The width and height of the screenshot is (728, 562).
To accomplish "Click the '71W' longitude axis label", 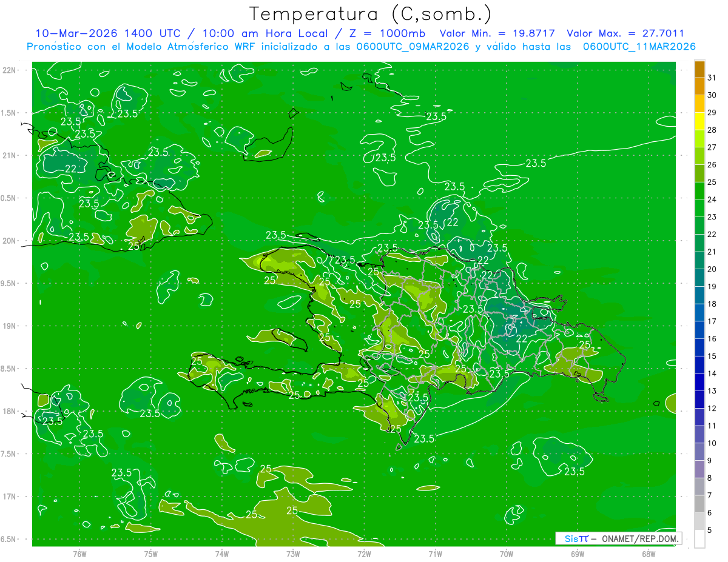I will (435, 554).
